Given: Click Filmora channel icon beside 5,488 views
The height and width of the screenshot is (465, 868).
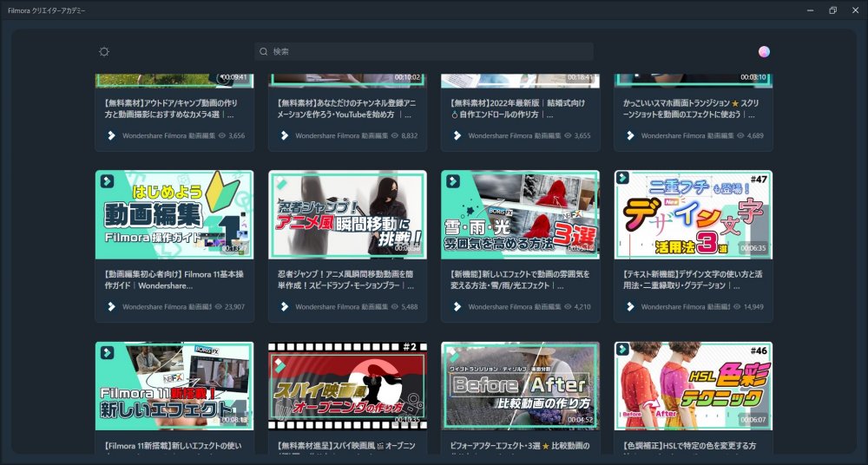Looking at the screenshot, I should (x=285, y=306).
